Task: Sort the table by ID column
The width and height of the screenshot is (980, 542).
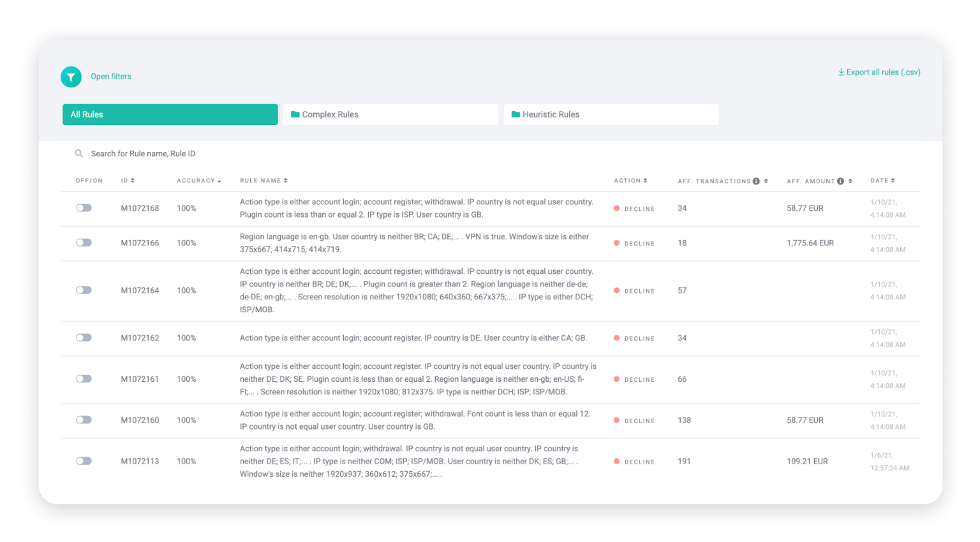Action: pos(133,181)
